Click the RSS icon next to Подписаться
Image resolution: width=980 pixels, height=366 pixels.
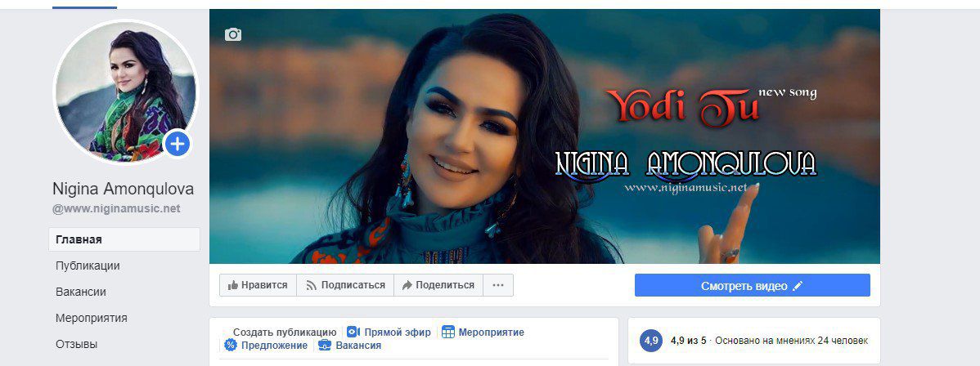(x=311, y=285)
